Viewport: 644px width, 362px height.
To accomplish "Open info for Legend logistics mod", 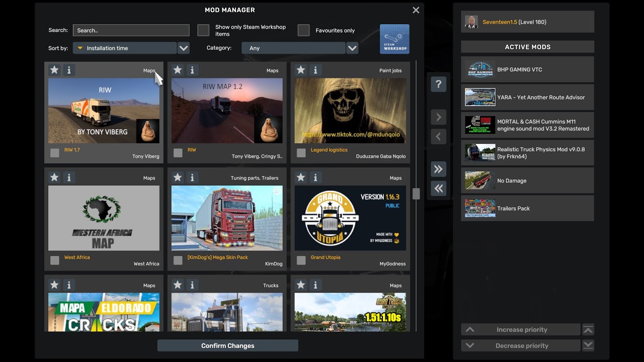I will coord(315,70).
